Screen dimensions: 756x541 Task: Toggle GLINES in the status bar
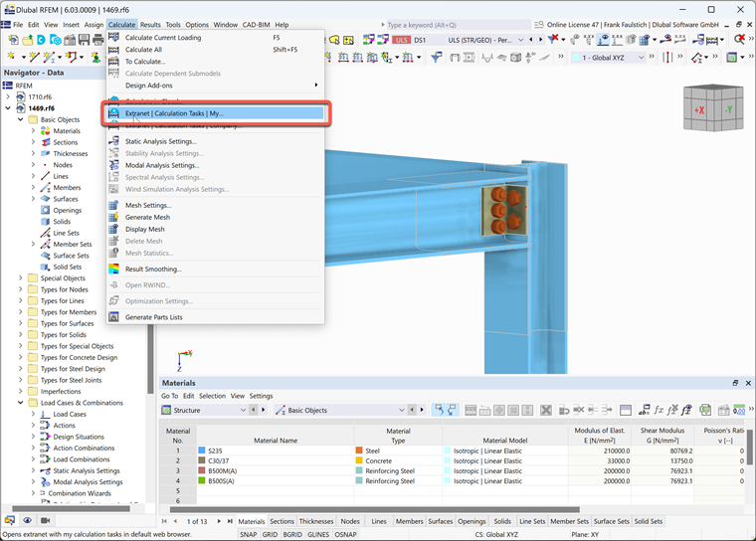(318, 534)
